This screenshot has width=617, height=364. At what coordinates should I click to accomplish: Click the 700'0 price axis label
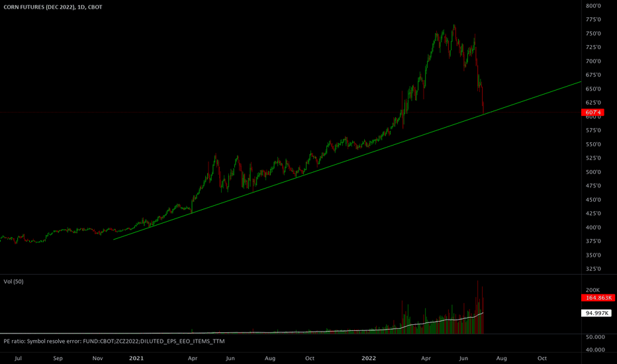point(593,61)
